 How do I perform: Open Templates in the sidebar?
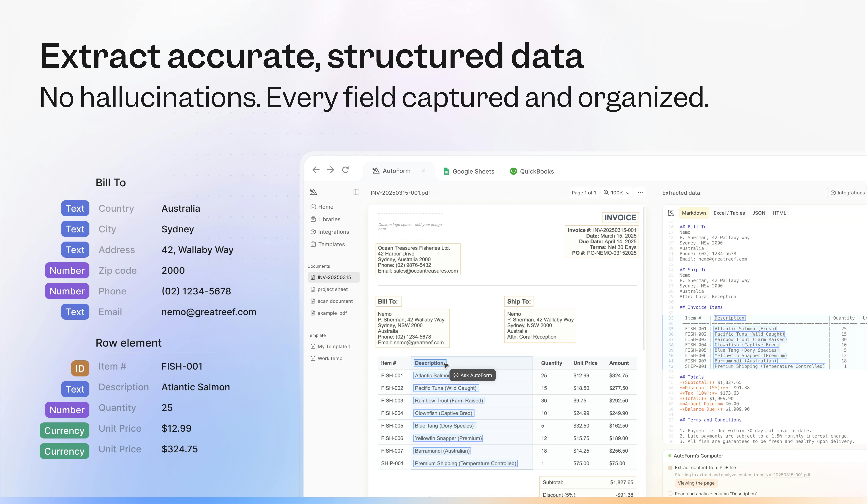(x=328, y=244)
